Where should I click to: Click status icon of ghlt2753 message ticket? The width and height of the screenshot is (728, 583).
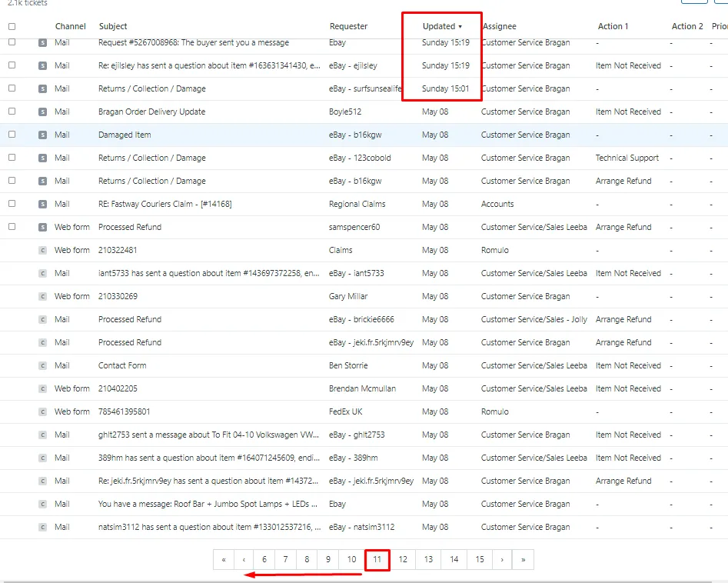42,435
